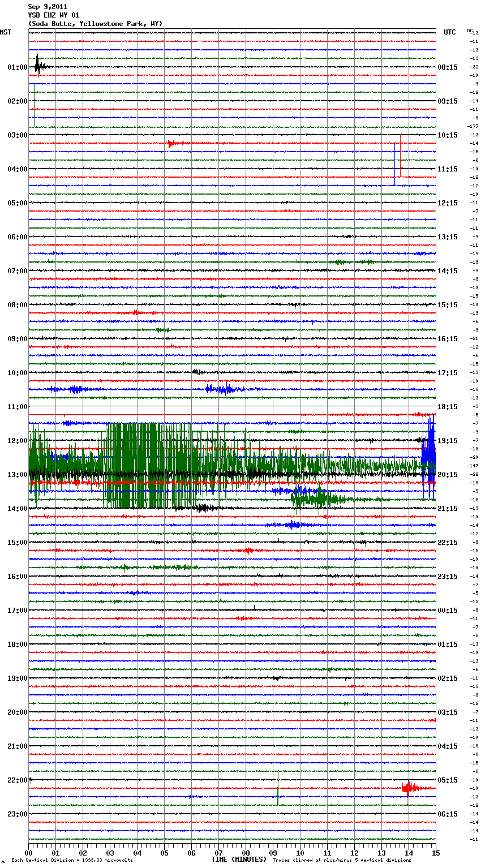Image resolution: width=481 pixels, height=868 pixels.
Task: Select the '-147' DC offset value
Action: click(x=474, y=466)
